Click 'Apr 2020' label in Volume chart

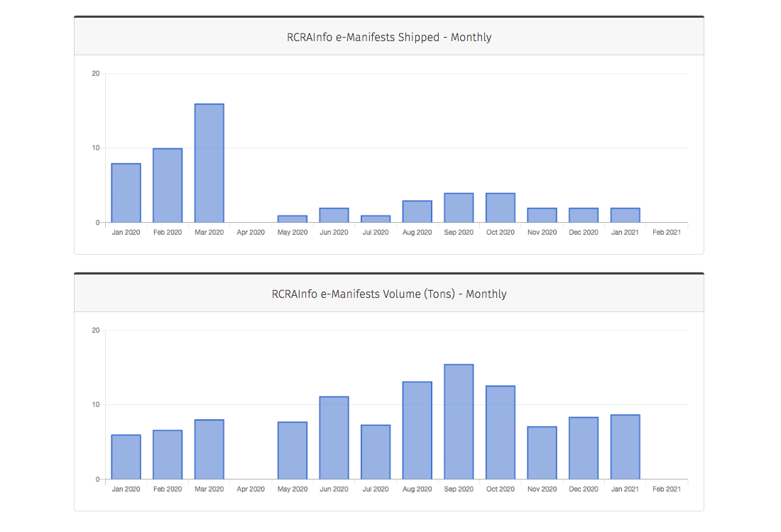point(251,489)
